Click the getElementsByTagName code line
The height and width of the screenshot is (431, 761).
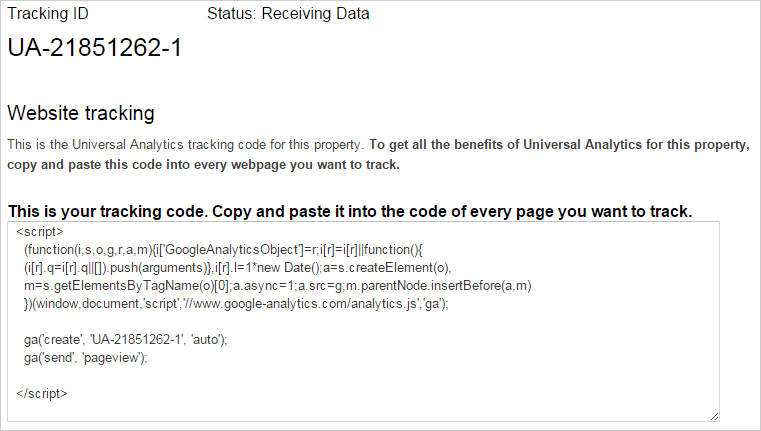point(278,286)
